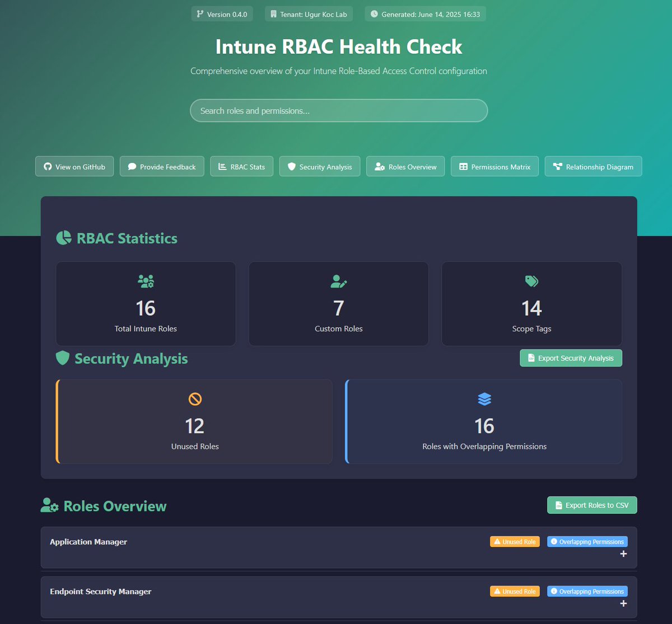Screen dimensions: 672x624
Task: Click the Roles Overview heading text
Action: 115,506
